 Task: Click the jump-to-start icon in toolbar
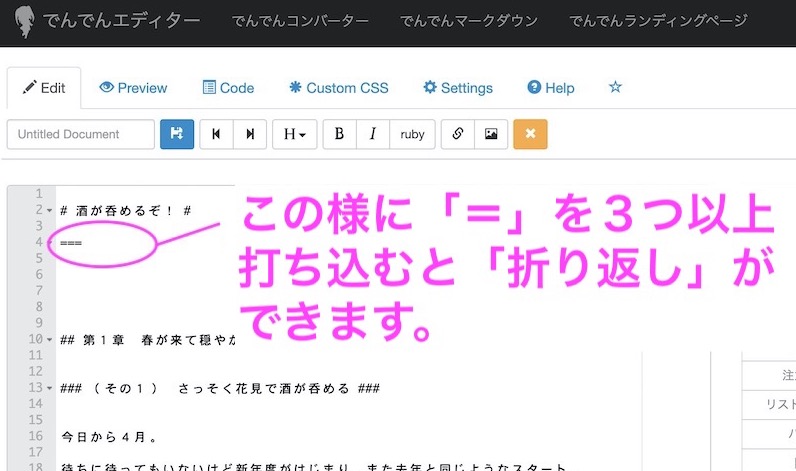216,134
